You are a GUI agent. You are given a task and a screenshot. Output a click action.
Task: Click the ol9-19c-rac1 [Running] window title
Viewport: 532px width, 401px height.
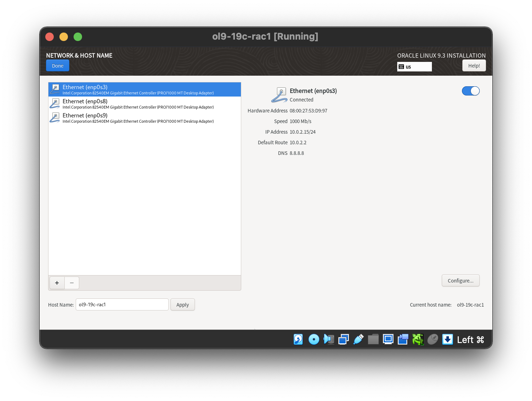[265, 36]
